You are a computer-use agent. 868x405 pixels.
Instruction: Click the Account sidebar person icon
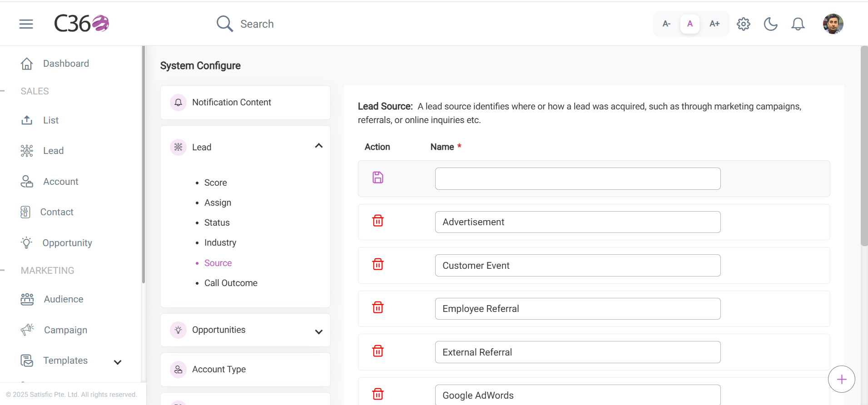pos(27,182)
